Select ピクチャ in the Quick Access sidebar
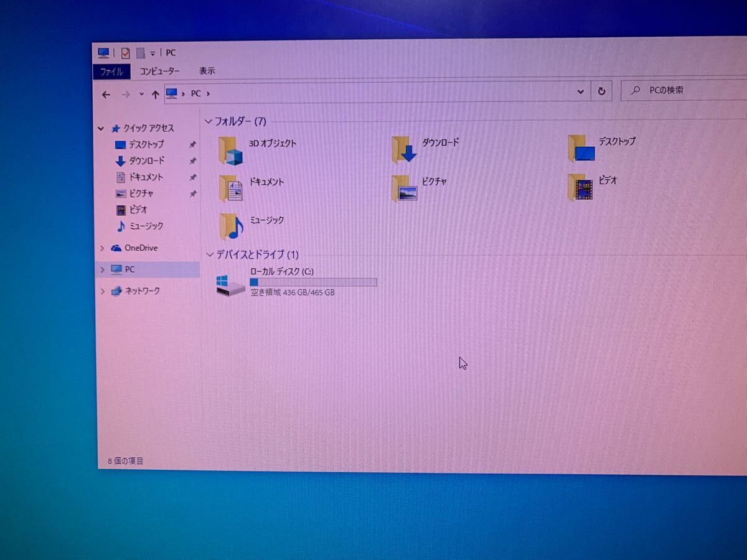 pyautogui.click(x=134, y=194)
